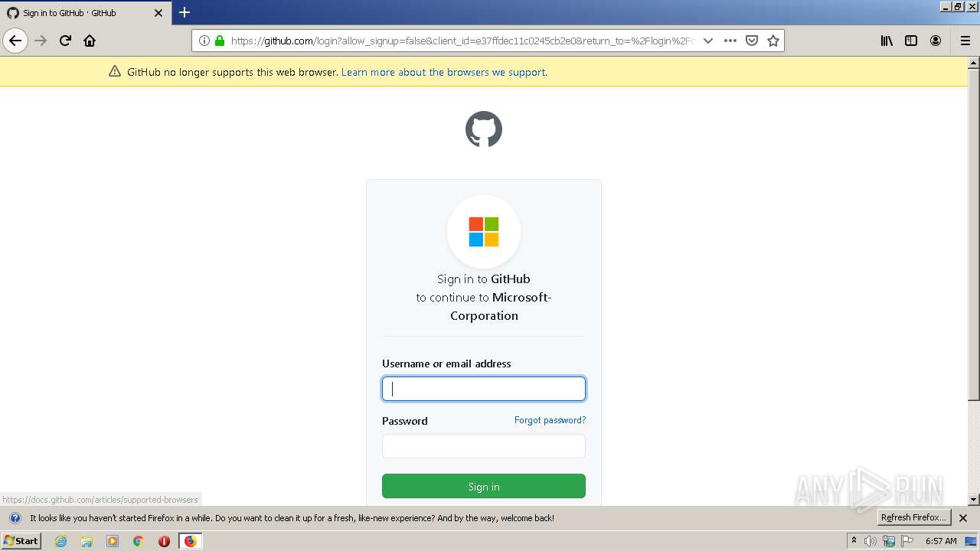Save page to Pocket
980x551 pixels.
[752, 41]
